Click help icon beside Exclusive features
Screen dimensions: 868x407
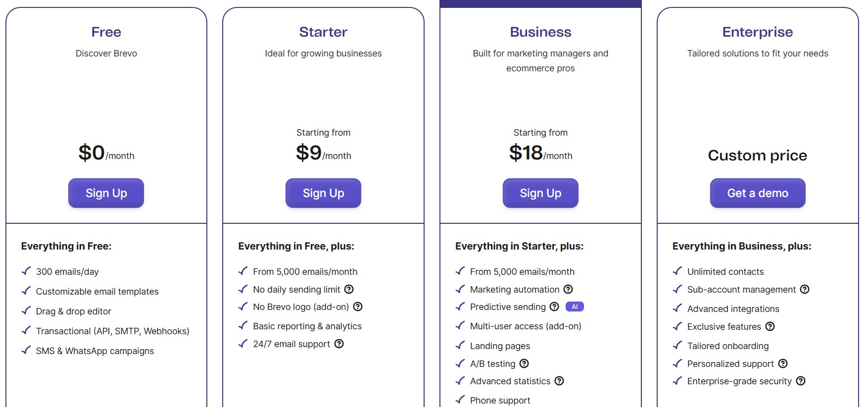770,326
